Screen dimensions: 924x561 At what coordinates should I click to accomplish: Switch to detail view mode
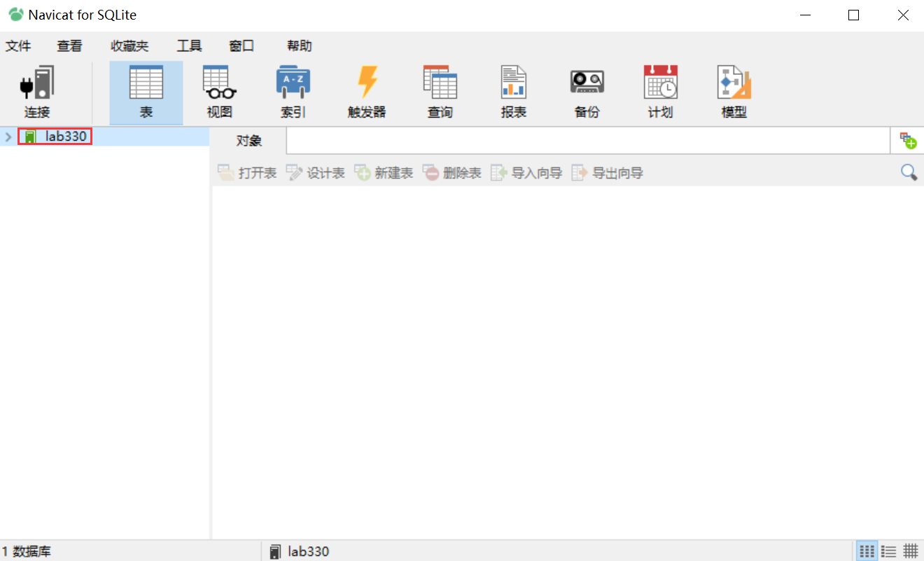[x=911, y=551]
